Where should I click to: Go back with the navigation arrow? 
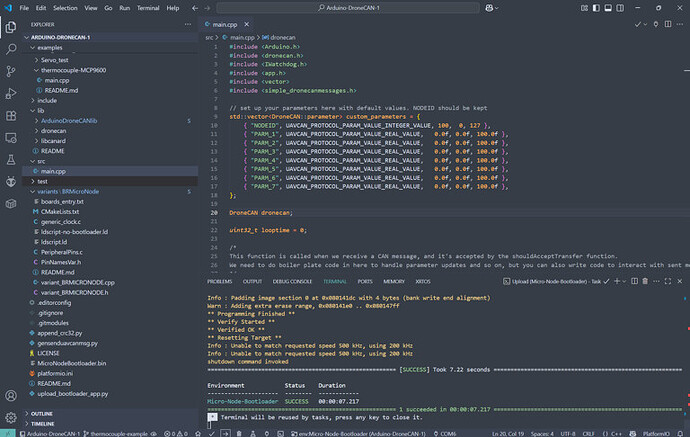pyautogui.click(x=195, y=8)
